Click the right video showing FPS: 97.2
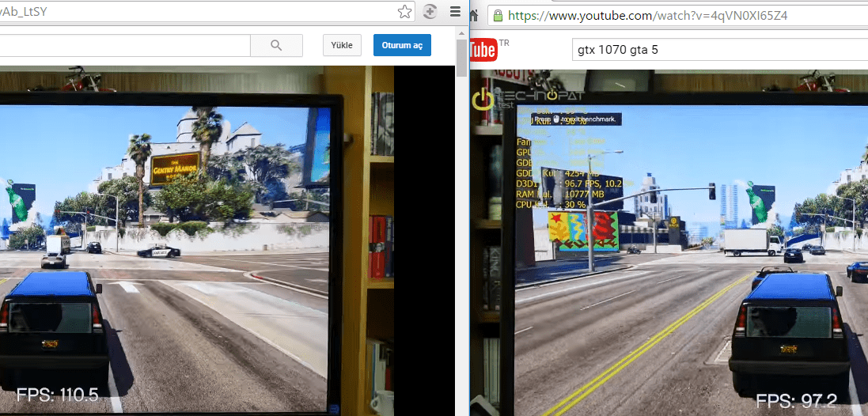The image size is (868, 416). coord(669,243)
